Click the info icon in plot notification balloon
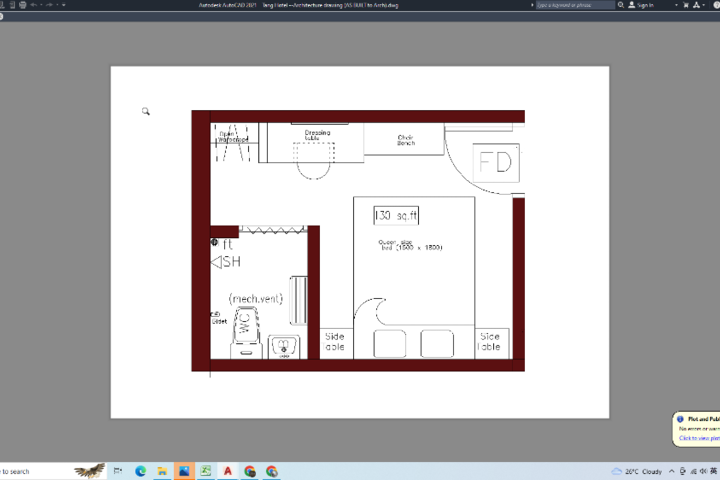This screenshot has width=720, height=480. pyautogui.click(x=681, y=419)
